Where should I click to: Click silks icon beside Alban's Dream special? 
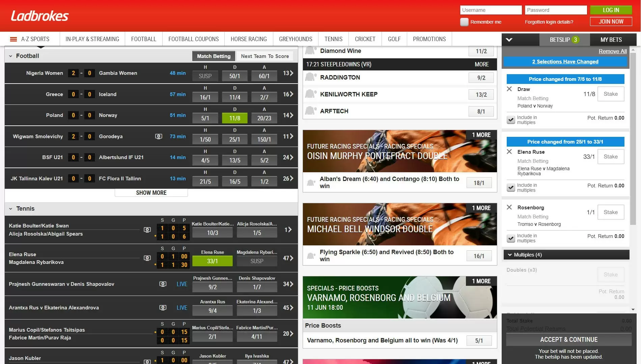(311, 183)
